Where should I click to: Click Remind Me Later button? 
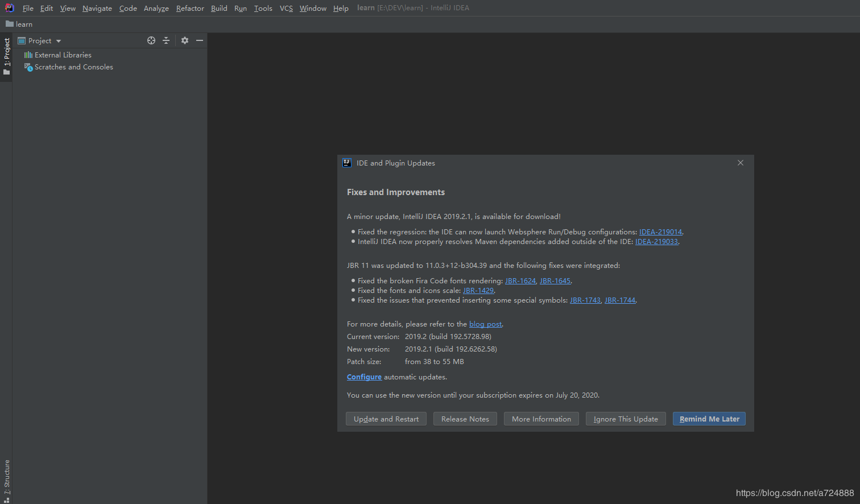coord(709,419)
